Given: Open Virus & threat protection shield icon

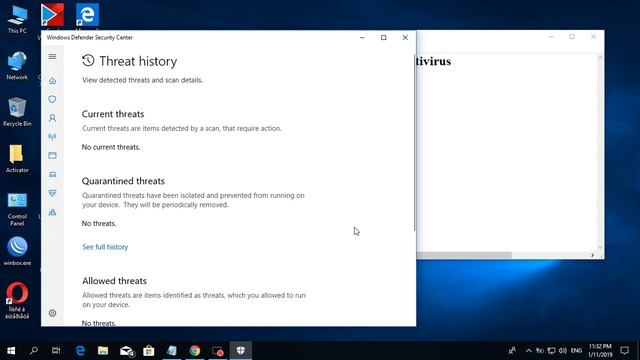Looking at the screenshot, I should coord(52,99).
